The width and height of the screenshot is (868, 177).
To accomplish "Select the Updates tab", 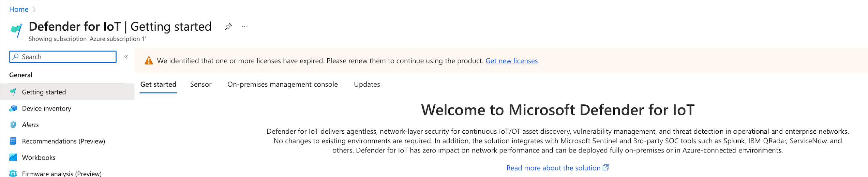I will click(367, 84).
